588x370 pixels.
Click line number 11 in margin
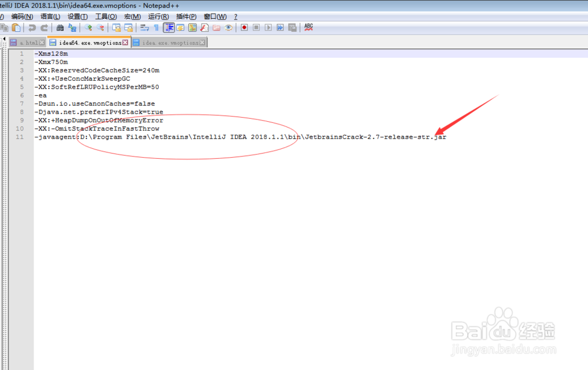[19, 137]
